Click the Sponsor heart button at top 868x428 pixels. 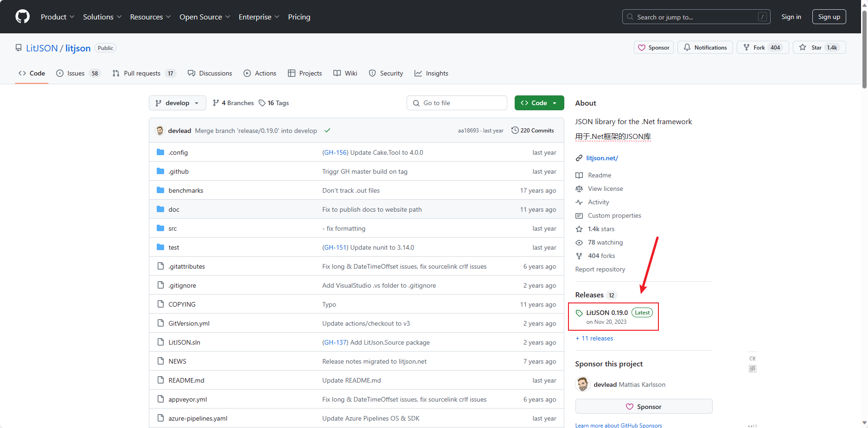click(x=653, y=47)
